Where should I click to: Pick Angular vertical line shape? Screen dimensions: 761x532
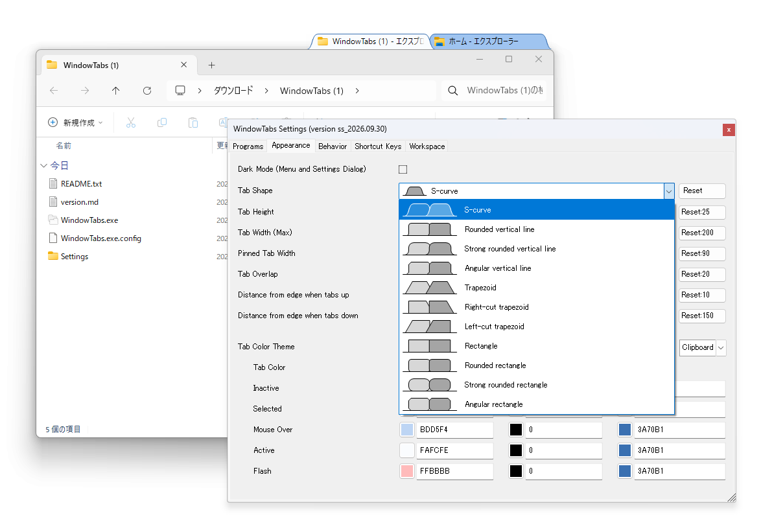(536, 268)
